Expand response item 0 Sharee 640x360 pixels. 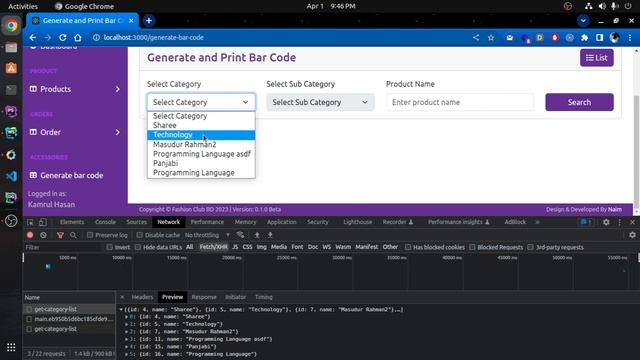coord(127,317)
